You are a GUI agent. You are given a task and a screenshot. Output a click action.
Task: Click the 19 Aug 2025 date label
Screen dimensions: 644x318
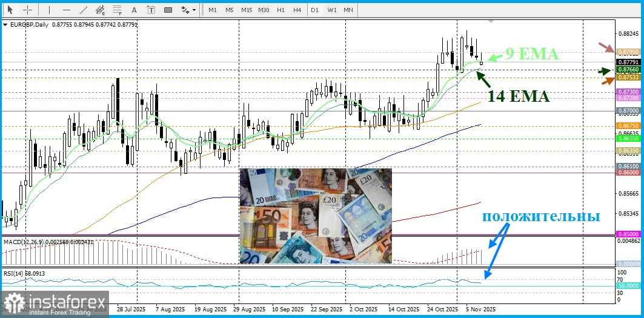[212, 309]
